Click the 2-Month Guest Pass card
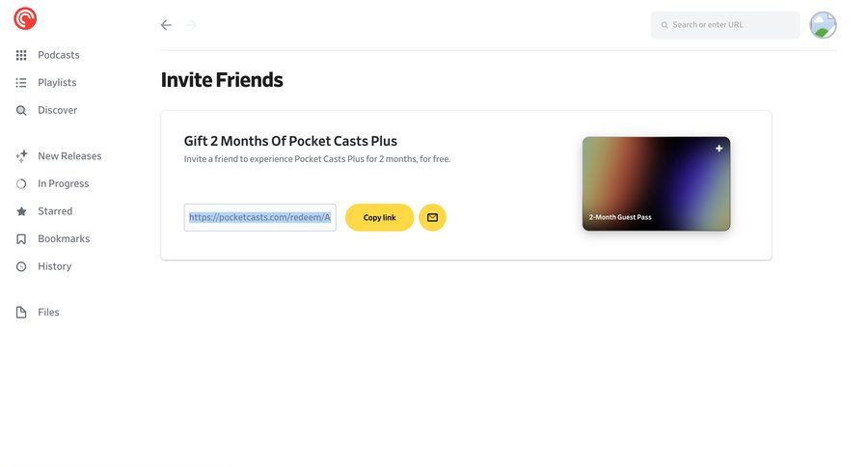The image size is (868, 467). [656, 183]
